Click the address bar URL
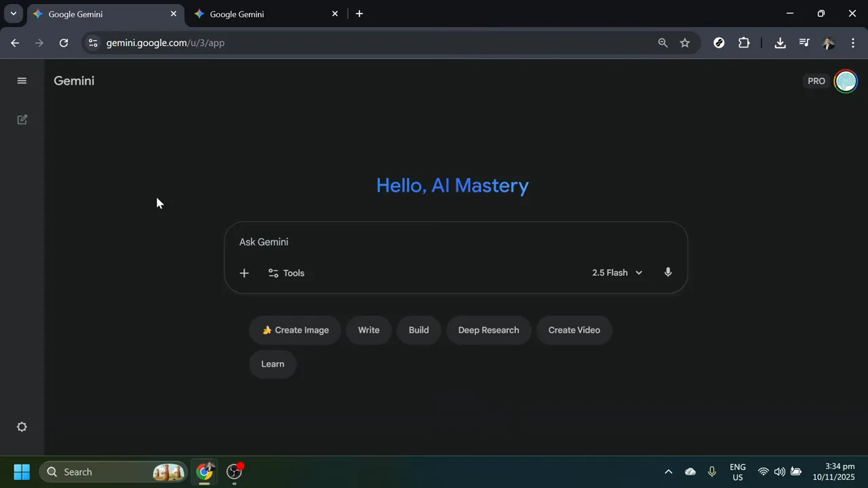868x488 pixels. point(165,43)
